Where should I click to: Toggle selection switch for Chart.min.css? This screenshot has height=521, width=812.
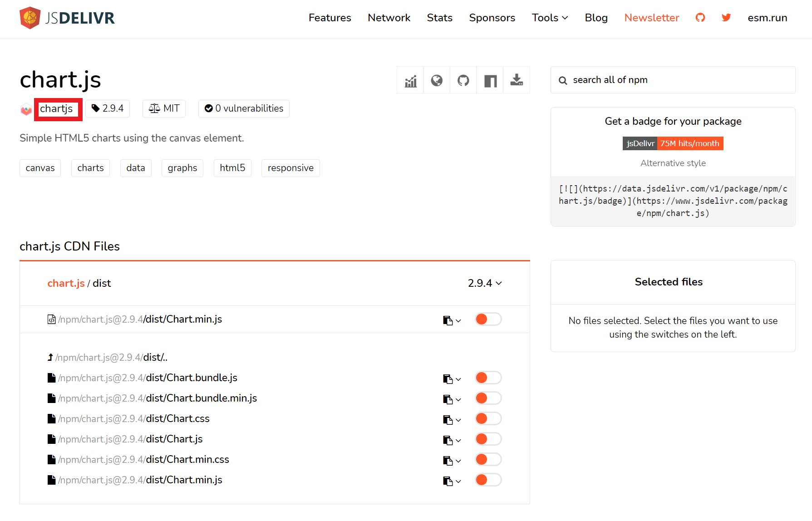[x=488, y=459]
